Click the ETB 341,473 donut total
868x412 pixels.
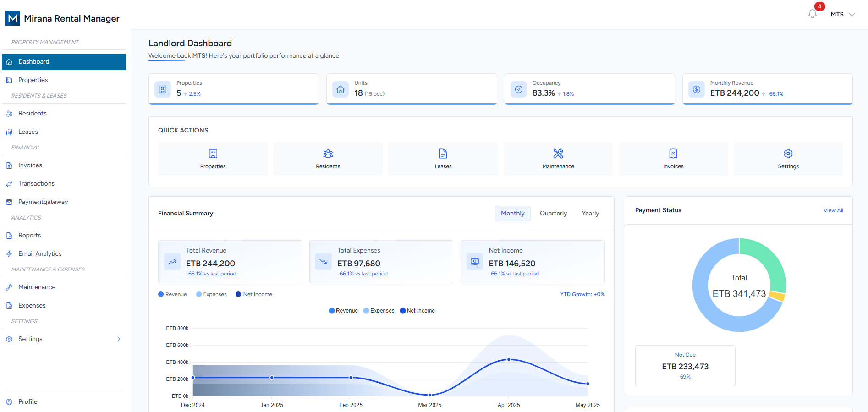click(739, 294)
